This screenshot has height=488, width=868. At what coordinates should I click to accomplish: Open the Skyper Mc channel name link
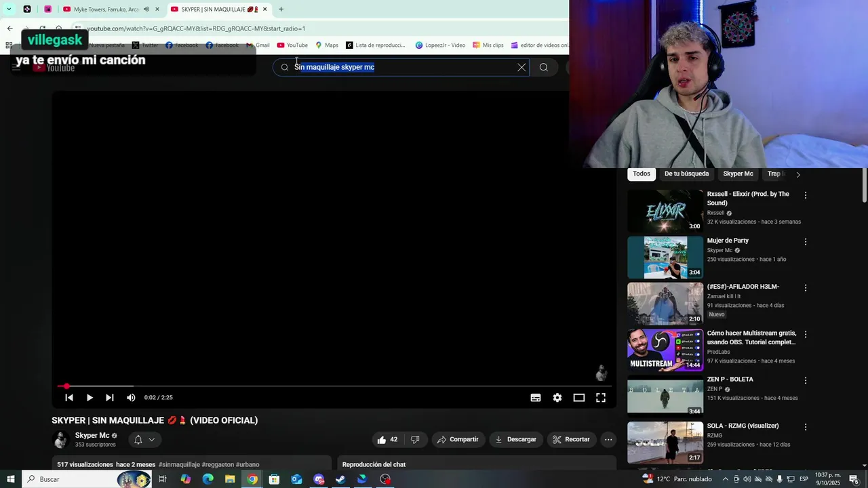[92, 435]
